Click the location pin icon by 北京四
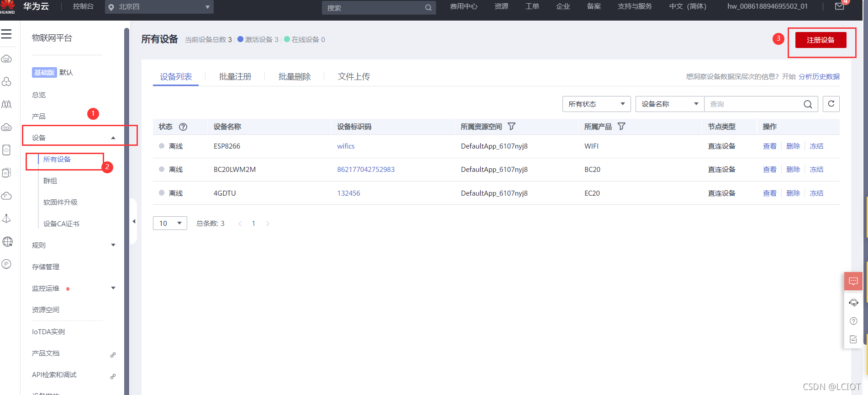This screenshot has width=868, height=395. coord(111,7)
